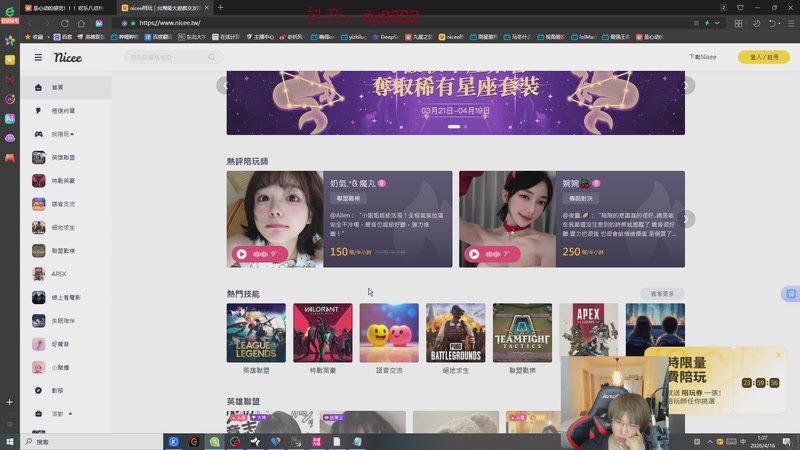Open the green browser icon in taskbar
Image resolution: width=800 pixels, height=450 pixels.
click(x=214, y=442)
